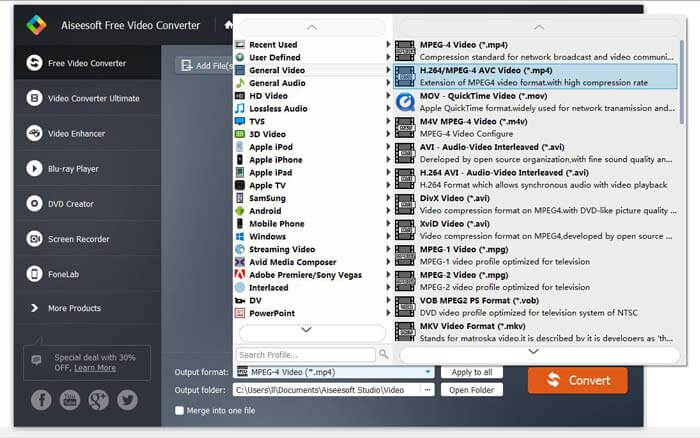Click the search magnifier icon
This screenshot has width=700, height=438.
coord(383,354)
